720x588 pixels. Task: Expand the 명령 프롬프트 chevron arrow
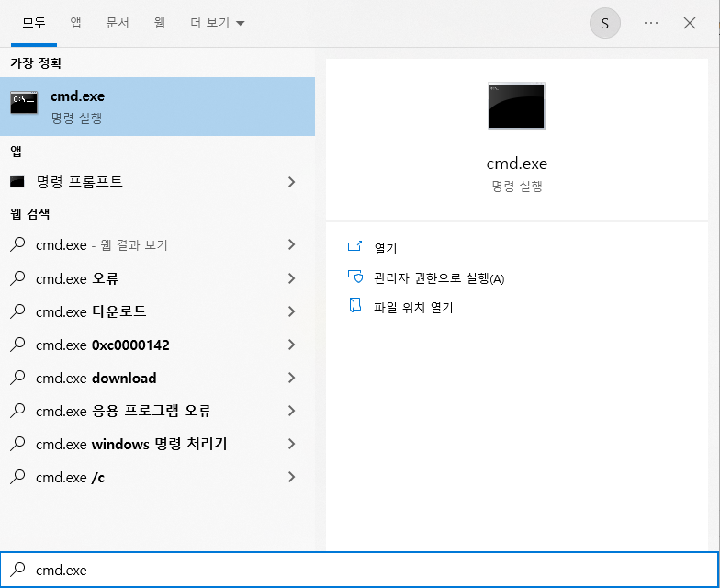pos(291,182)
